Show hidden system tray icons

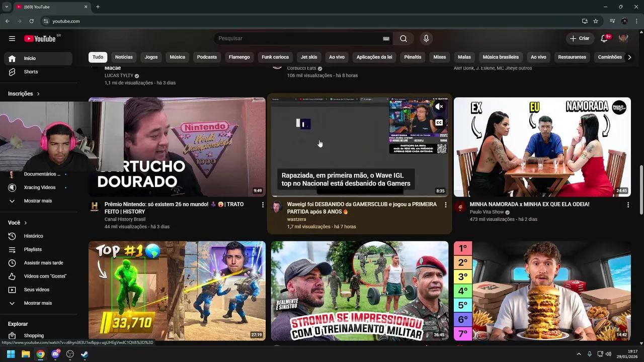click(579, 354)
